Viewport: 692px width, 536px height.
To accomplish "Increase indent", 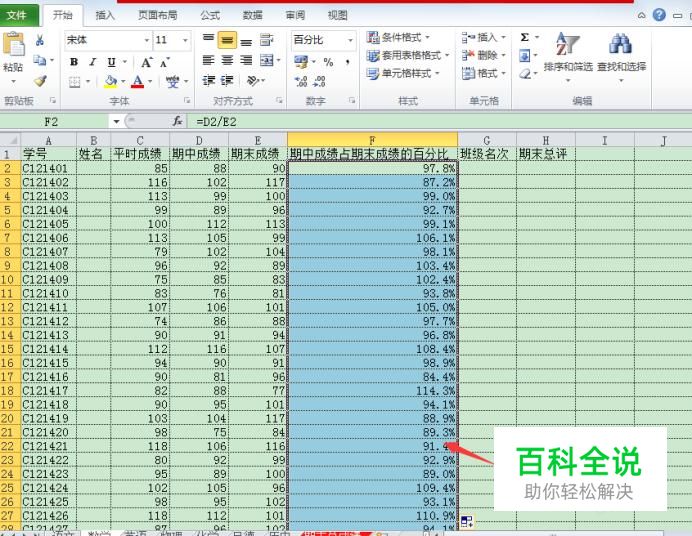I will coord(227,80).
